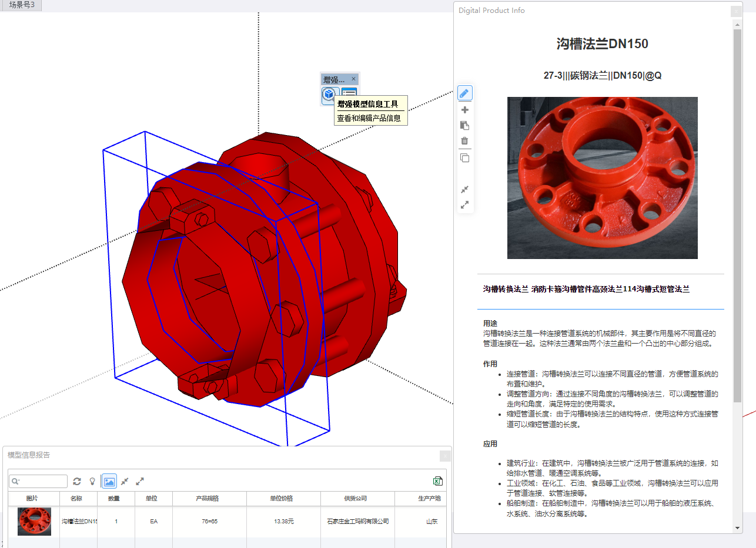Click the duplicate squares icon in sidebar

tap(464, 158)
